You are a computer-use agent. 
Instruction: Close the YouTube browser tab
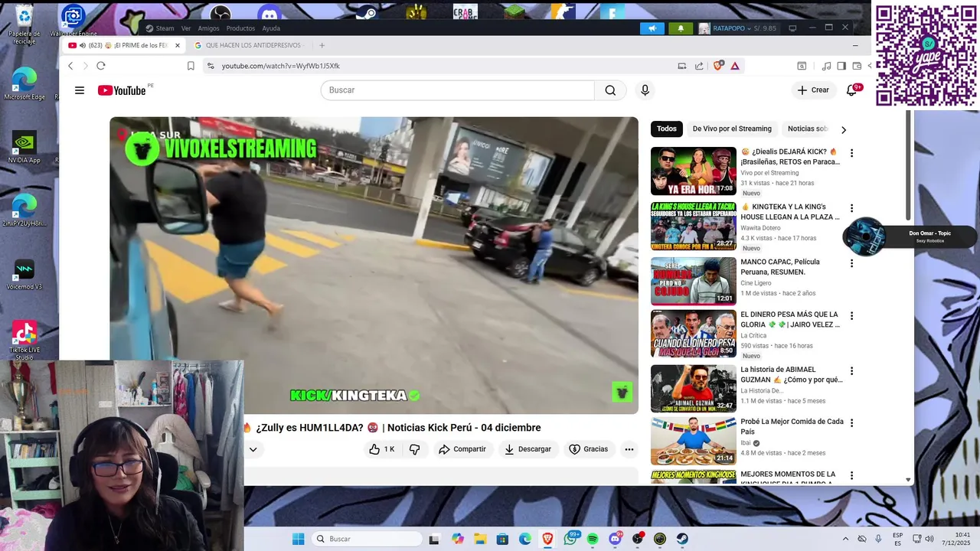coord(178,45)
